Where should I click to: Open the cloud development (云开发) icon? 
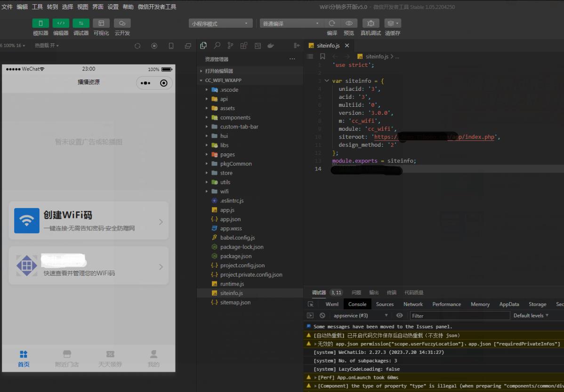point(122,23)
